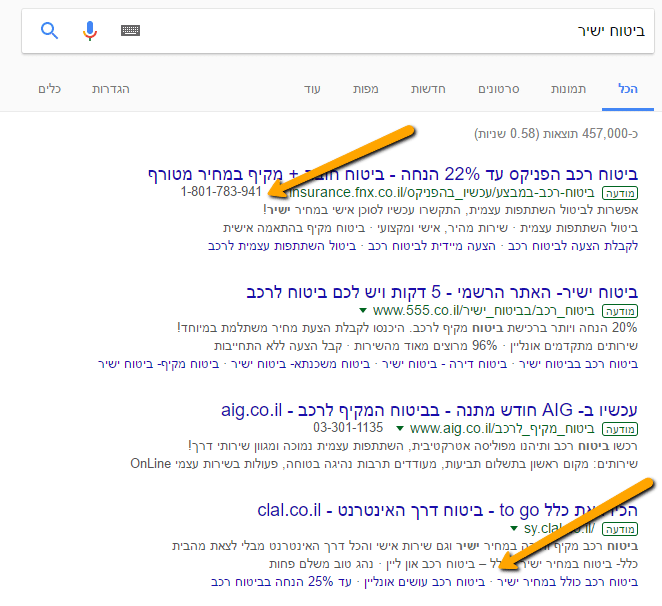The image size is (662, 606).
Task: Expand dropdown arrow beside sy.clal.co.il URL
Action: coord(514,528)
